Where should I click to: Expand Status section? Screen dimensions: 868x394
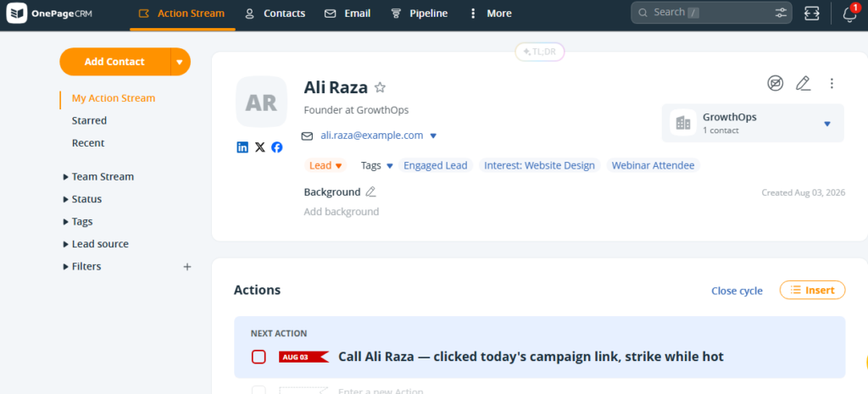(82, 199)
